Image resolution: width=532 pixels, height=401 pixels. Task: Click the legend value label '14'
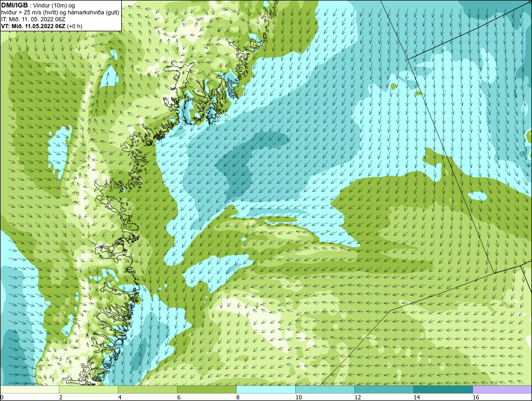tap(417, 397)
